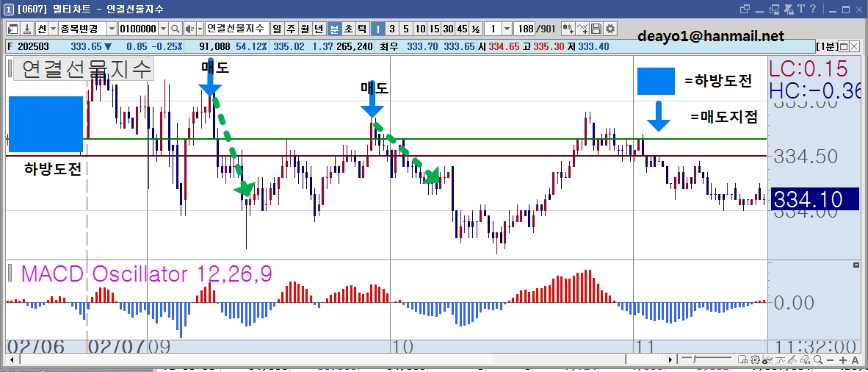Click the bar count field showing 188
The width and height of the screenshot is (868, 372).
tap(524, 29)
